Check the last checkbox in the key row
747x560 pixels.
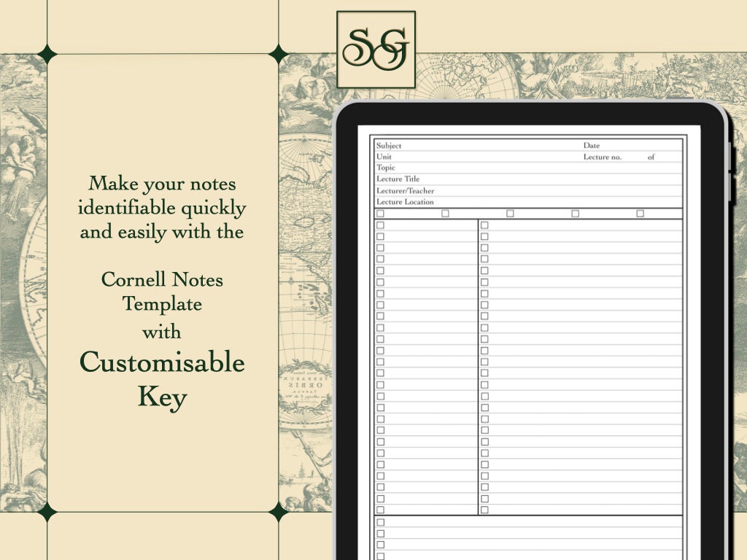pos(640,214)
